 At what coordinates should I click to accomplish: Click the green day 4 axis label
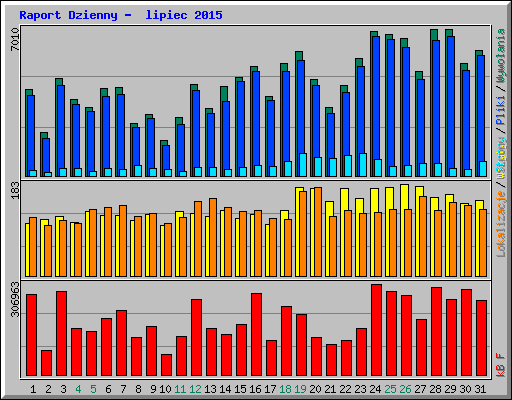point(78,389)
